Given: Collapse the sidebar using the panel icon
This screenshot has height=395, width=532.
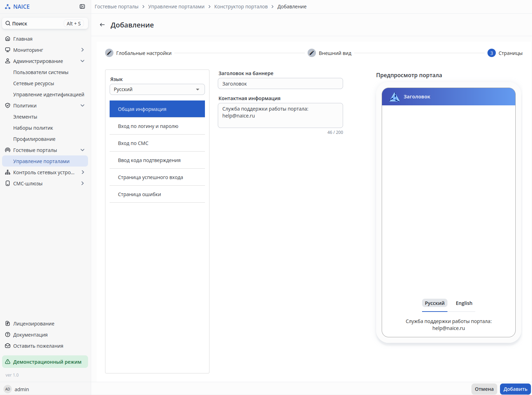Looking at the screenshot, I should click(82, 7).
